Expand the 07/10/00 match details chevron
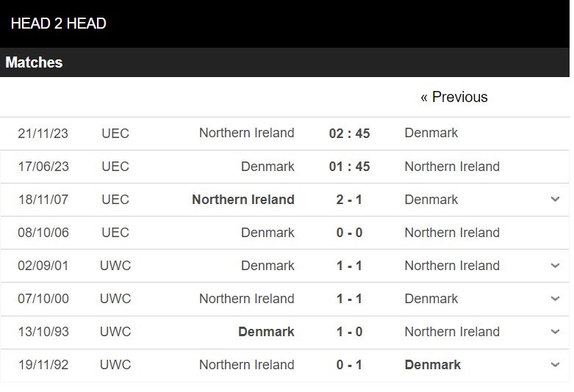The height and width of the screenshot is (392, 574). (x=555, y=299)
